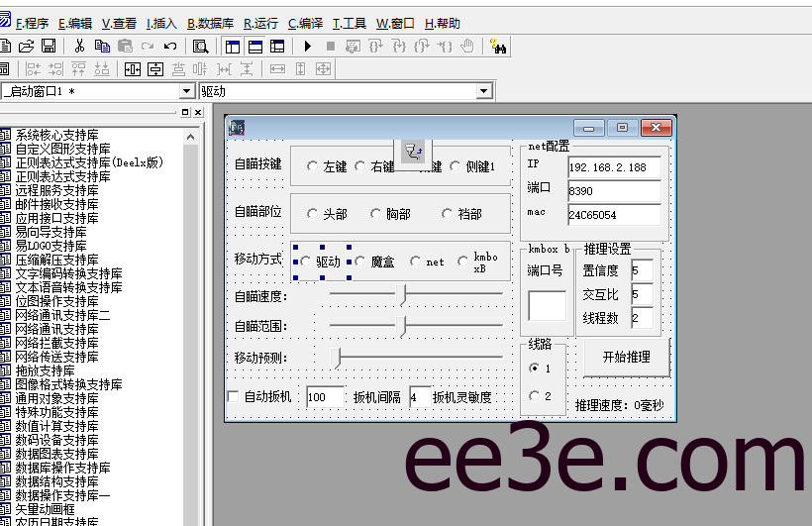This screenshot has width=812, height=526.
Task: Click the Open folder toolbar icon
Action: pyautogui.click(x=27, y=46)
